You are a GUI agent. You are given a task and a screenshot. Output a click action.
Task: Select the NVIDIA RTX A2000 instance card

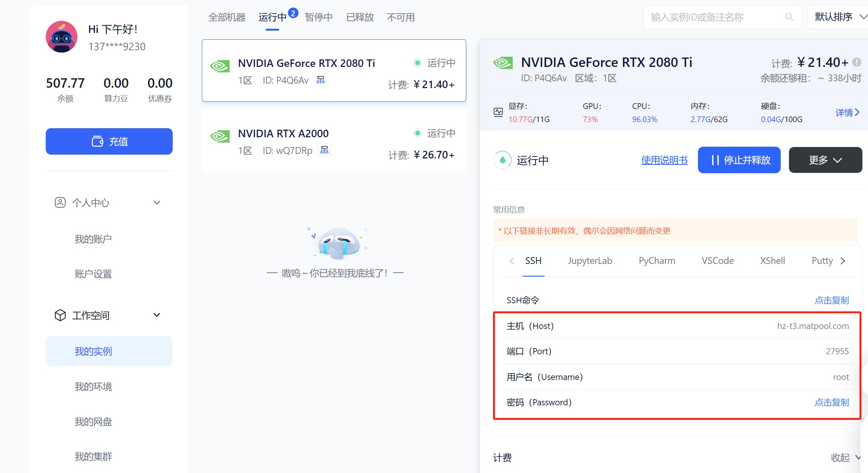[334, 141]
